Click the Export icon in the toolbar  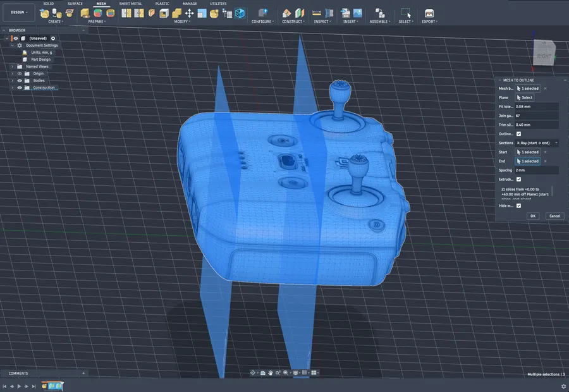429,13
